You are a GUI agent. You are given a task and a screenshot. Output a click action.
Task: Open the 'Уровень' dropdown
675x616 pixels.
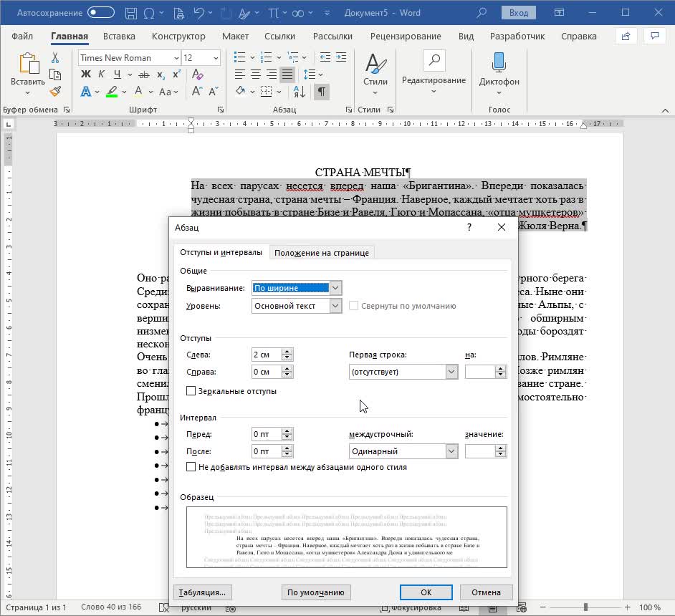(335, 306)
